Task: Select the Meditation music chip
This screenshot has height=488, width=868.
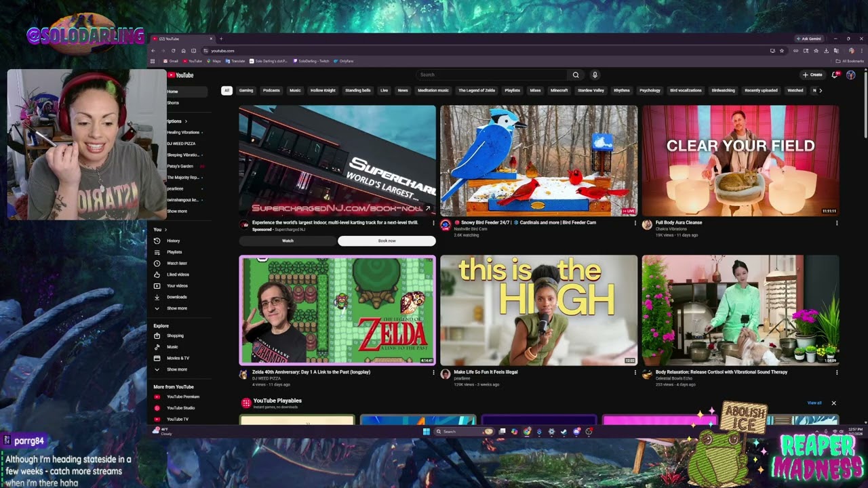Action: click(x=433, y=90)
